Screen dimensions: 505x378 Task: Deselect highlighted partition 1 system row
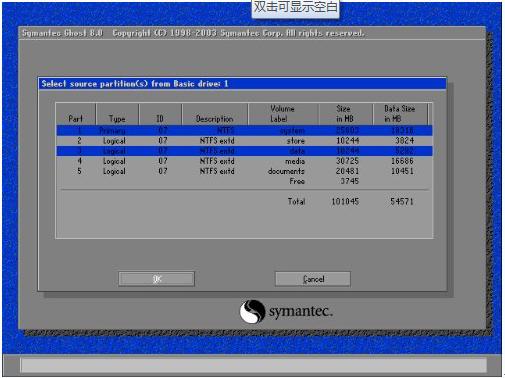pos(244,130)
